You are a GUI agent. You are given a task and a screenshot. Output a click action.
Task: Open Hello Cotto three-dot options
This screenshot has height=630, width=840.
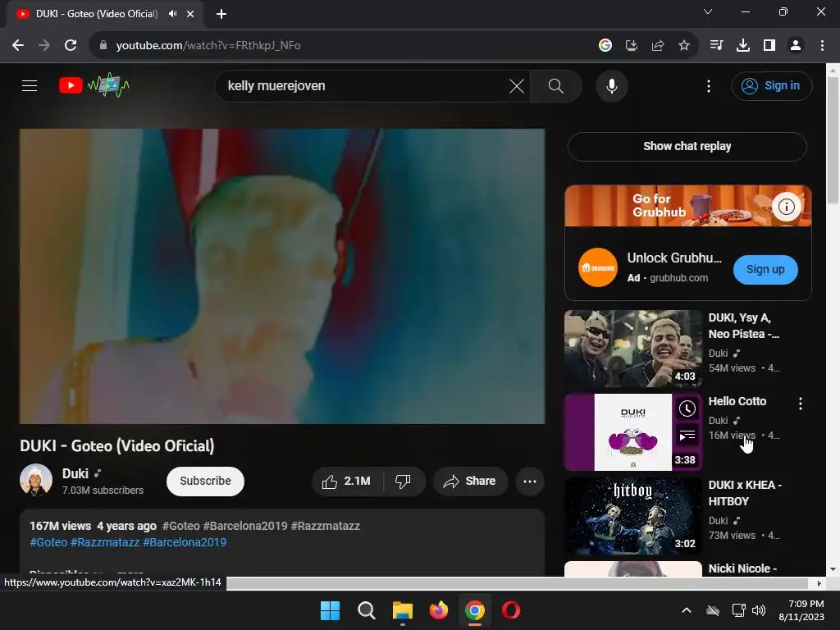800,404
